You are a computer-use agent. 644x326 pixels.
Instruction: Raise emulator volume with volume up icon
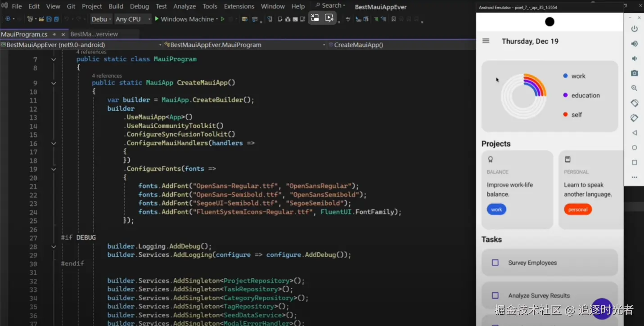tap(634, 44)
